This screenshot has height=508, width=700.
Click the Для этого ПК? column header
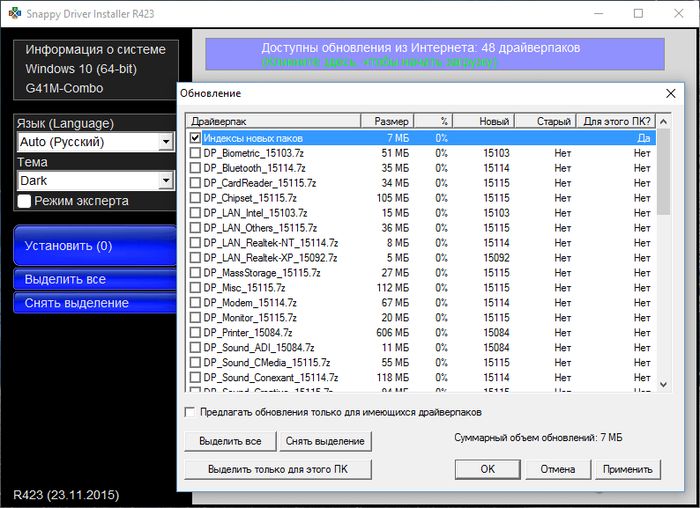pos(616,121)
